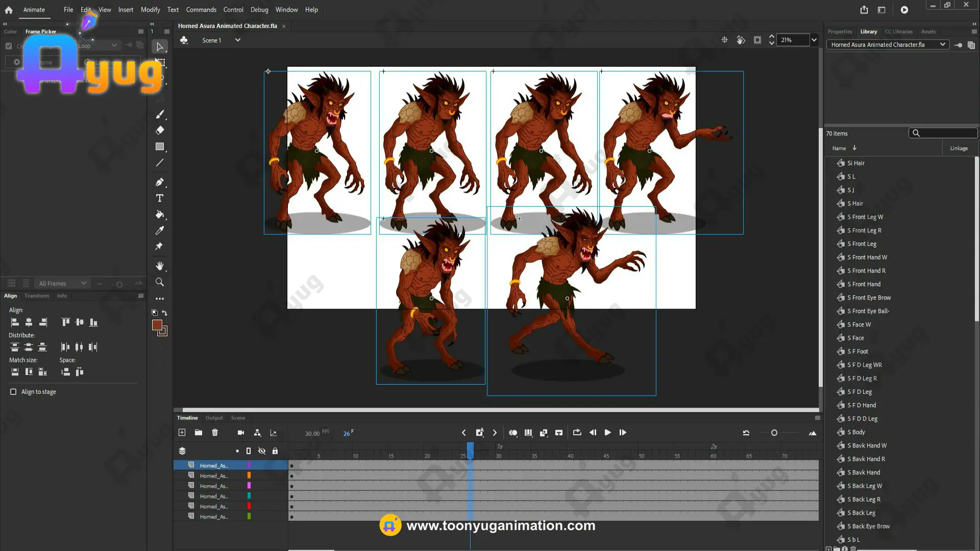Delete layer with the trash icon
This screenshot has width=980, height=551.
pyautogui.click(x=215, y=433)
